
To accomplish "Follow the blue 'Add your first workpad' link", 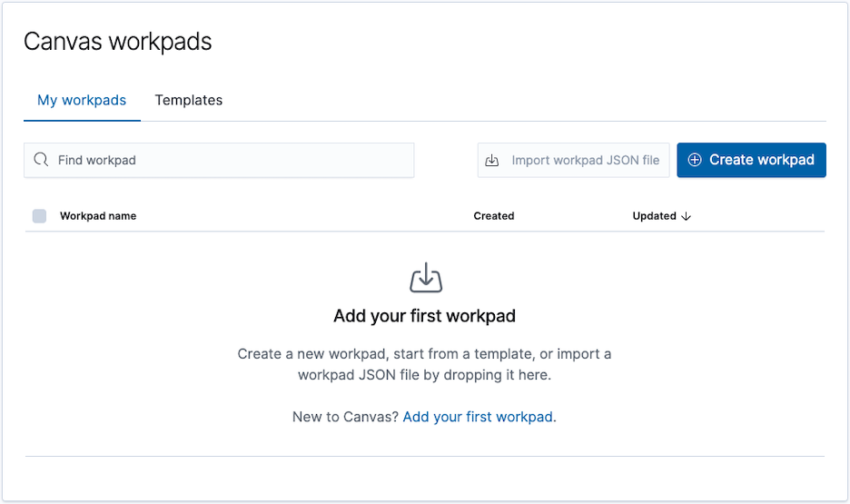I will pyautogui.click(x=478, y=417).
